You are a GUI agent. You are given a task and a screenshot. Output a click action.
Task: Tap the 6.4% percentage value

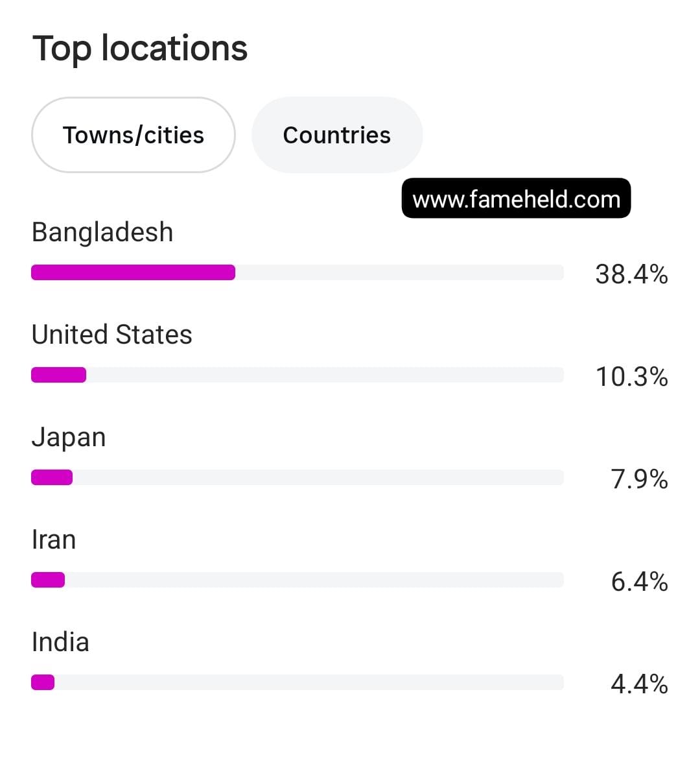click(x=639, y=582)
